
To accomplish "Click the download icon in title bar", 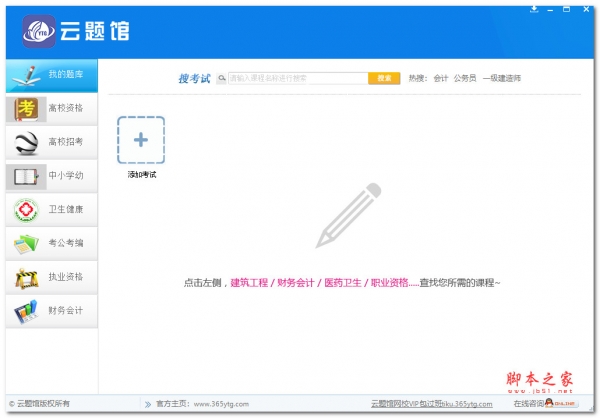I will [x=535, y=9].
